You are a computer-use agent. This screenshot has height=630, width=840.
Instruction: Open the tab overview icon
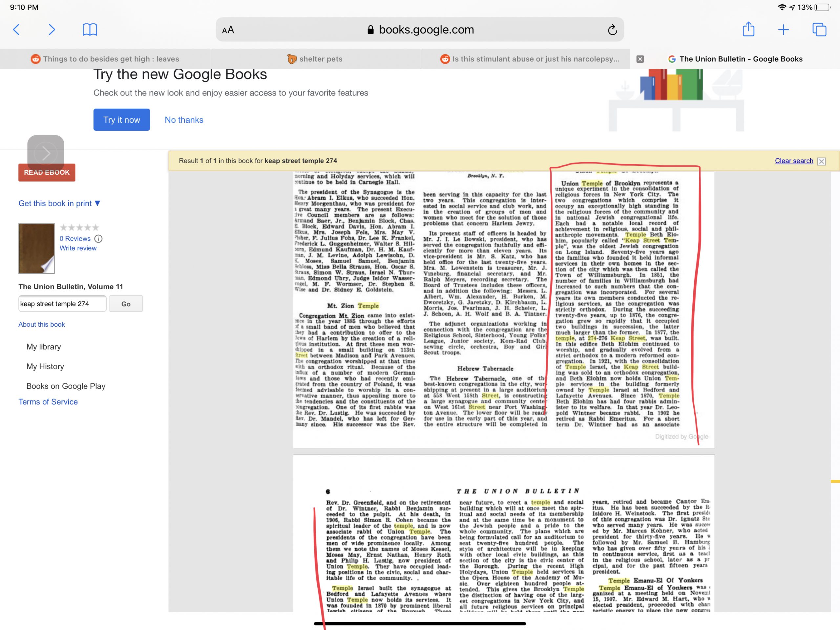tap(819, 30)
